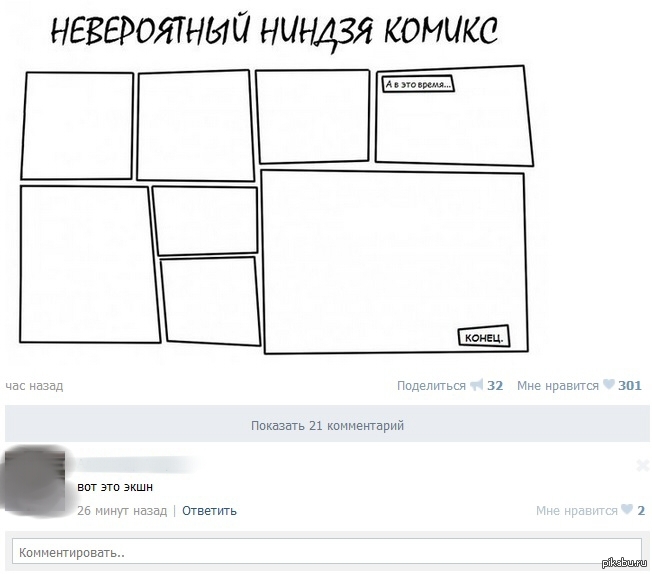Screen dimensions: 652x574
Task: Click the like count 301
Action: point(630,386)
